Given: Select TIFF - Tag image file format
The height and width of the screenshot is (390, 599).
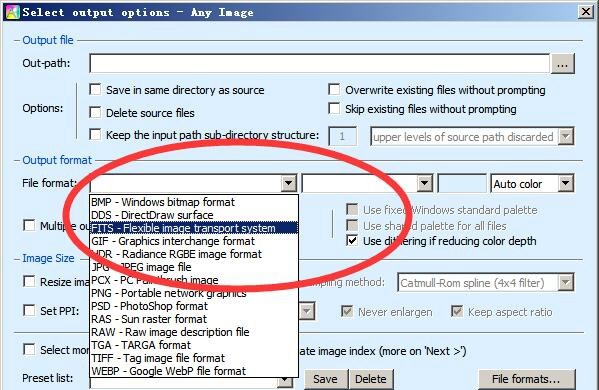Looking at the screenshot, I should [194, 358].
